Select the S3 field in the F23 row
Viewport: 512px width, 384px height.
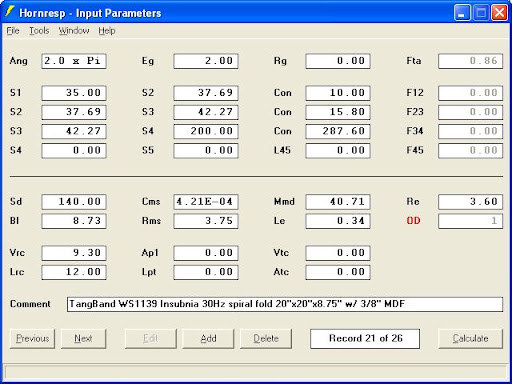(x=206, y=112)
